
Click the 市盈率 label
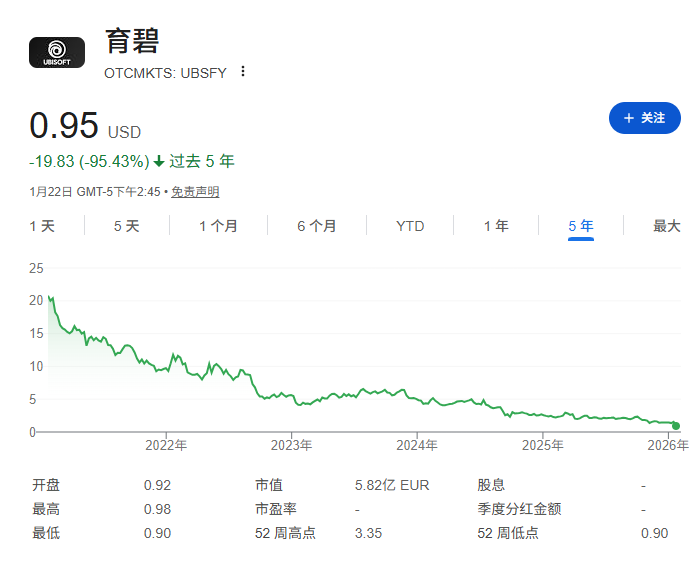point(276,509)
